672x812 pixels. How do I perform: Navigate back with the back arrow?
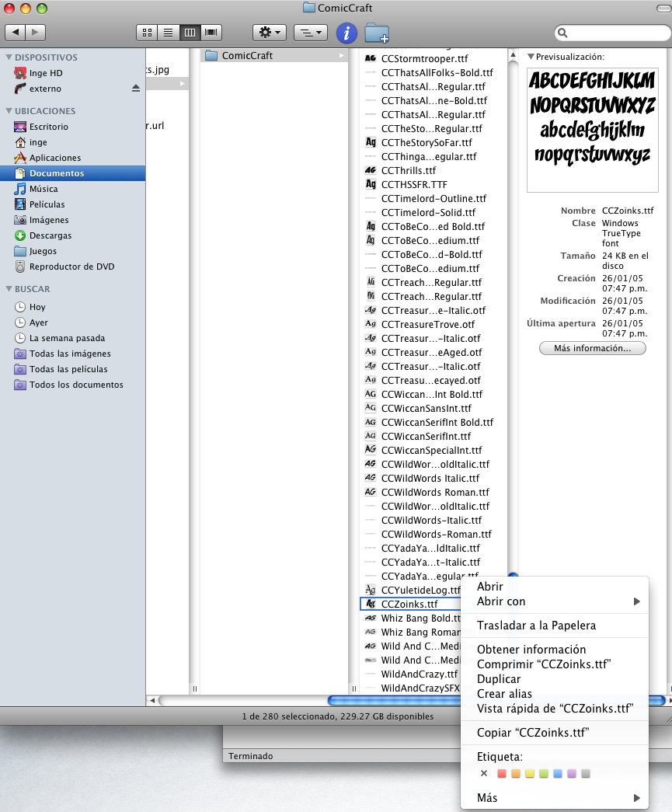[x=14, y=32]
